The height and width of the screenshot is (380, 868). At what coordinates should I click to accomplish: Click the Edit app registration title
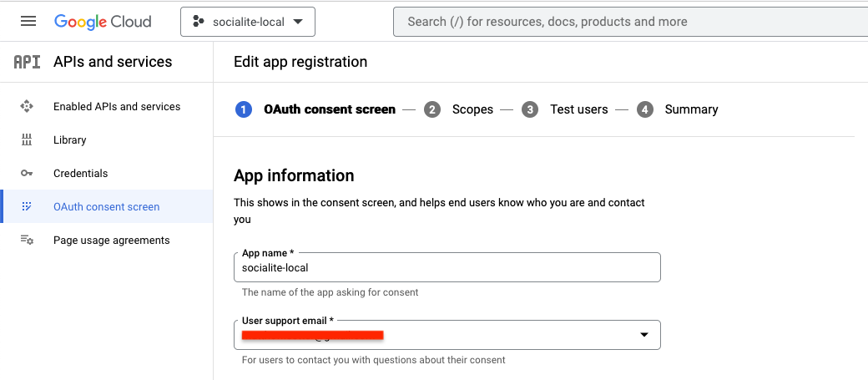[300, 62]
